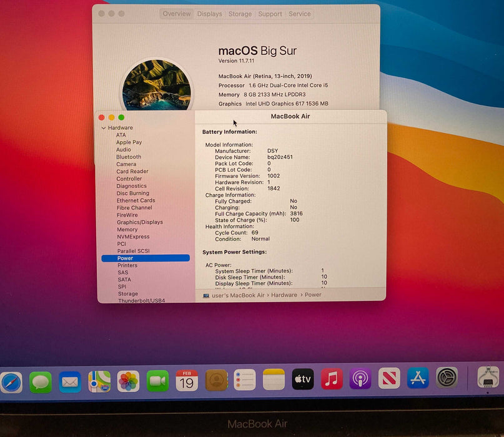
Task: Click Full Charge Capacity value 3816
Action: click(297, 214)
